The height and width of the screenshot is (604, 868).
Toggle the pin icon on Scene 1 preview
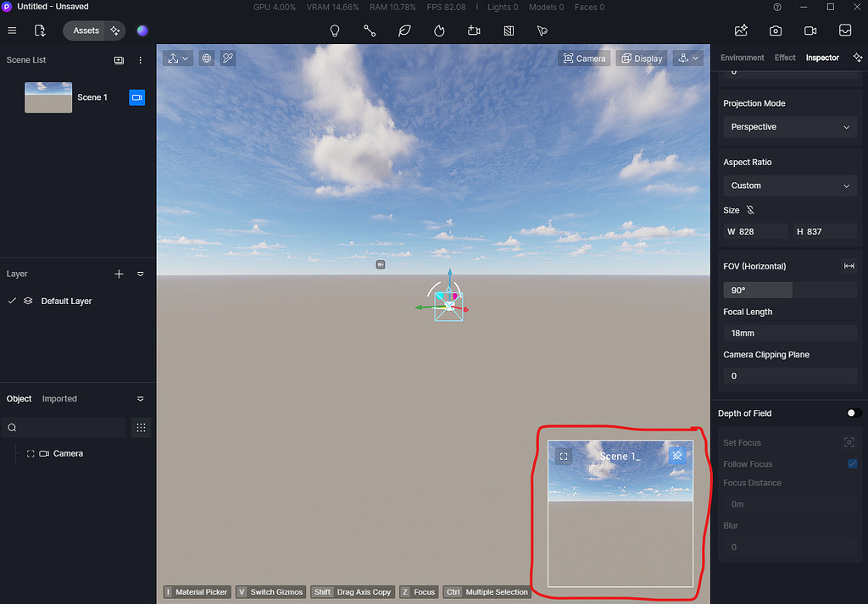point(677,455)
